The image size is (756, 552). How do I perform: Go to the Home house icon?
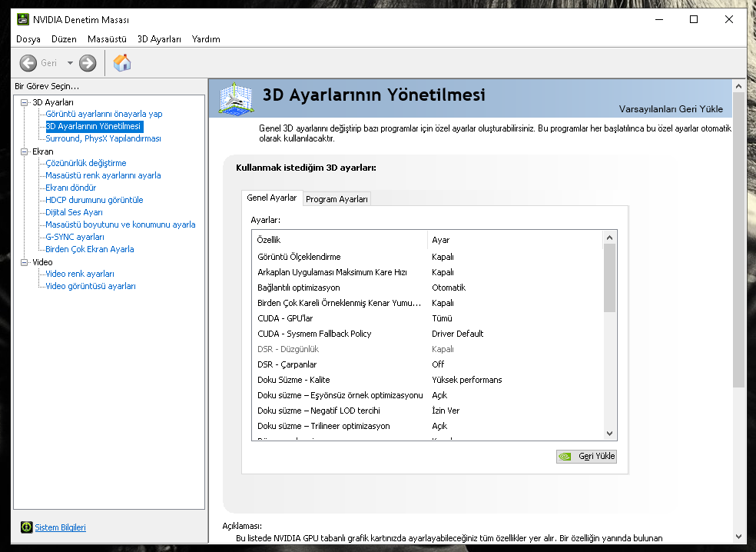click(122, 63)
